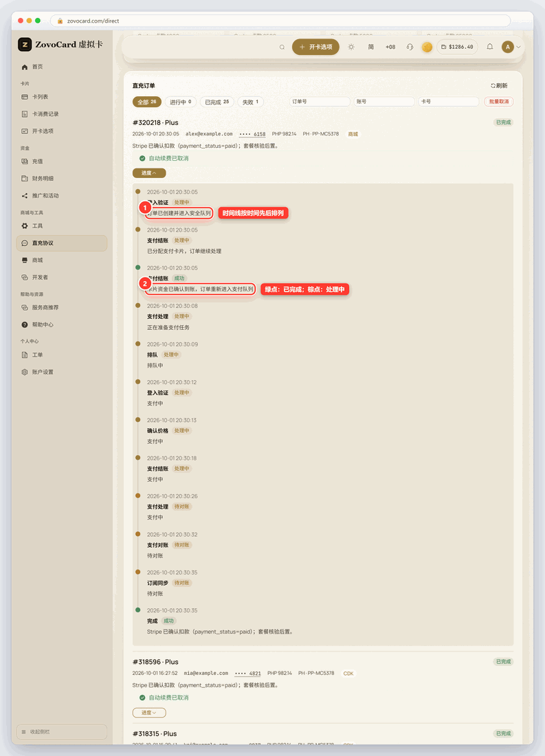Click the 开卡选项 gold button
This screenshot has height=756, width=545.
tap(315, 47)
